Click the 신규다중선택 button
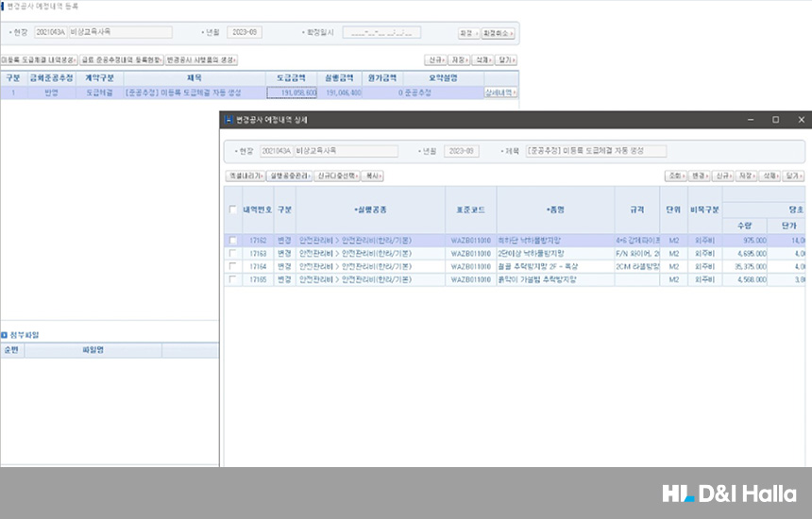This screenshot has height=519, width=812. click(337, 176)
